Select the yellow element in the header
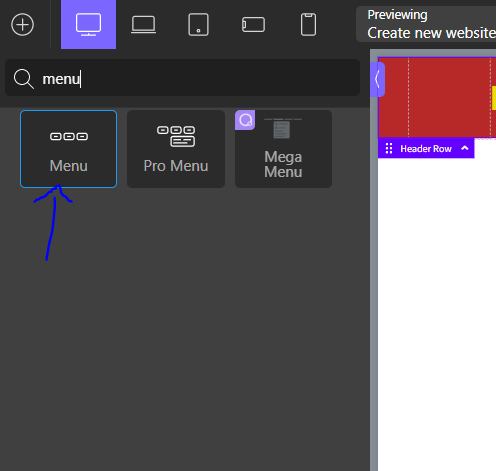Image resolution: width=496 pixels, height=471 pixels. 494,98
